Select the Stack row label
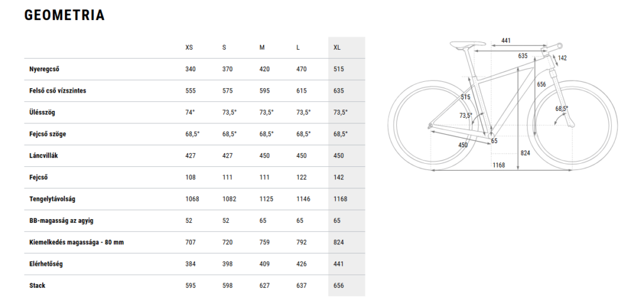The height and width of the screenshot is (301, 644). (38, 285)
